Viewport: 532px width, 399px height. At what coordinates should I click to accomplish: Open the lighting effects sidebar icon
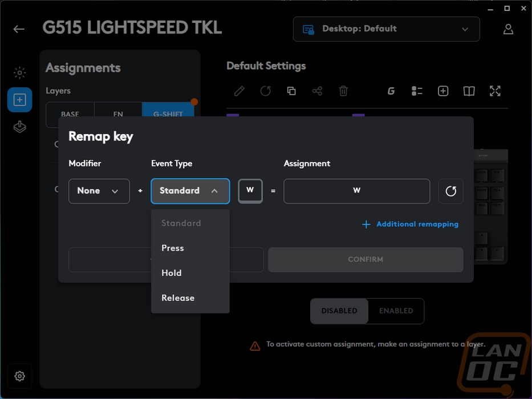[20, 72]
